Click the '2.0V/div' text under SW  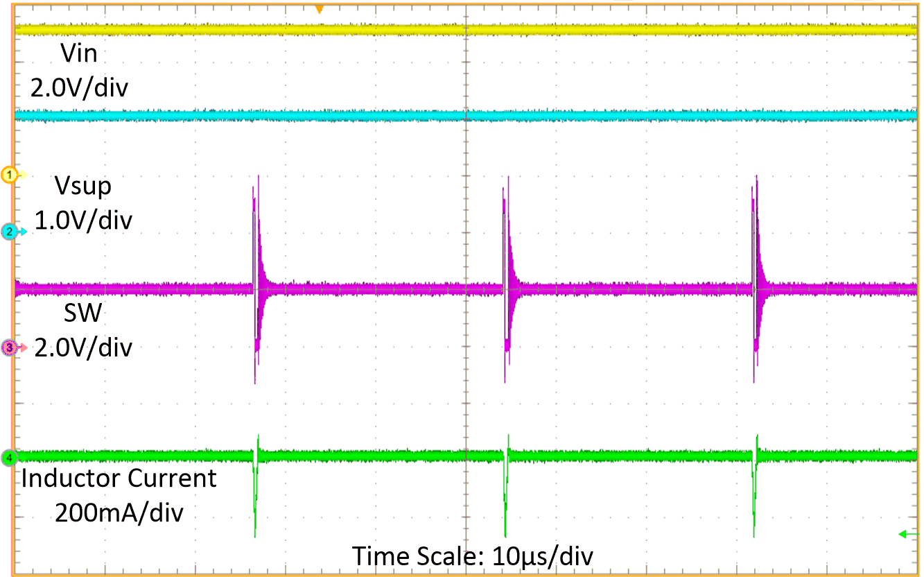[x=82, y=346]
